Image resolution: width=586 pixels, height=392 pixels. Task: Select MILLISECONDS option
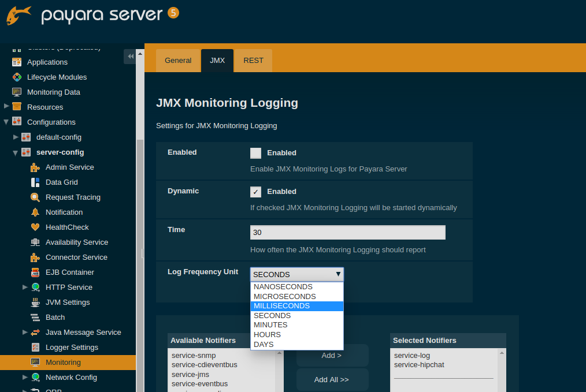click(x=296, y=306)
